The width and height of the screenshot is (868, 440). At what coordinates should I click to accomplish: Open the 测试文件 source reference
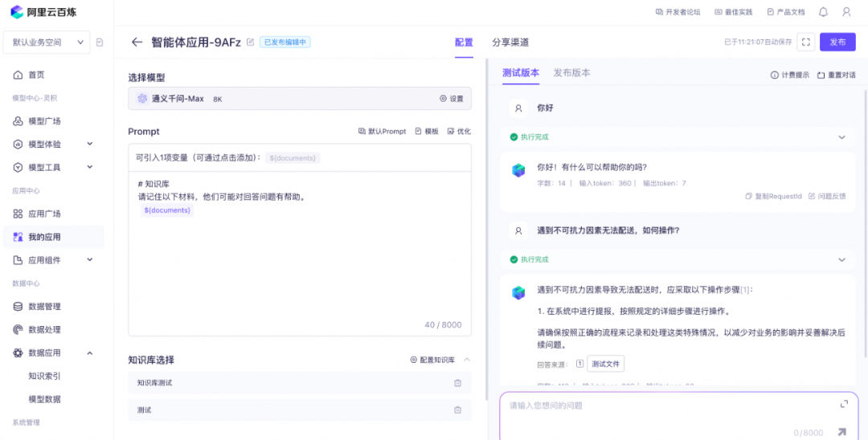[606, 365]
